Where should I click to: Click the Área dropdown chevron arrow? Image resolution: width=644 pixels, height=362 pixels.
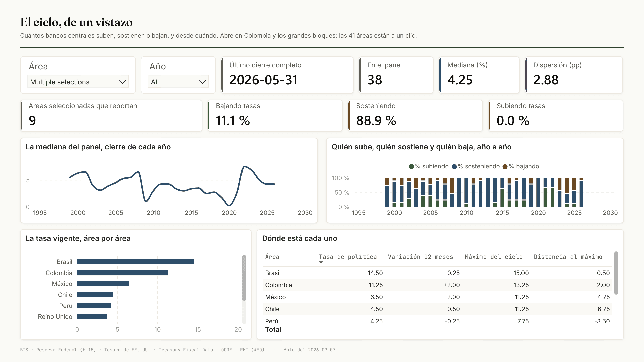point(122,82)
